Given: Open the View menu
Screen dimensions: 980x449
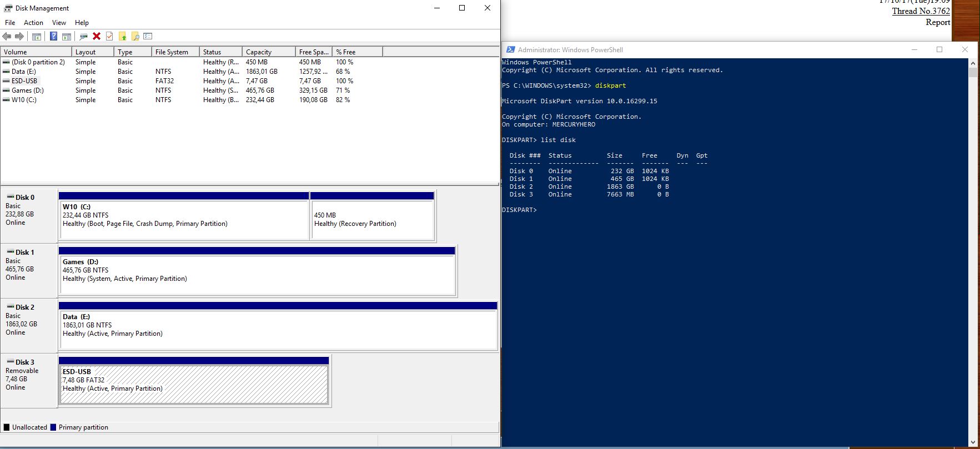Looking at the screenshot, I should point(59,23).
